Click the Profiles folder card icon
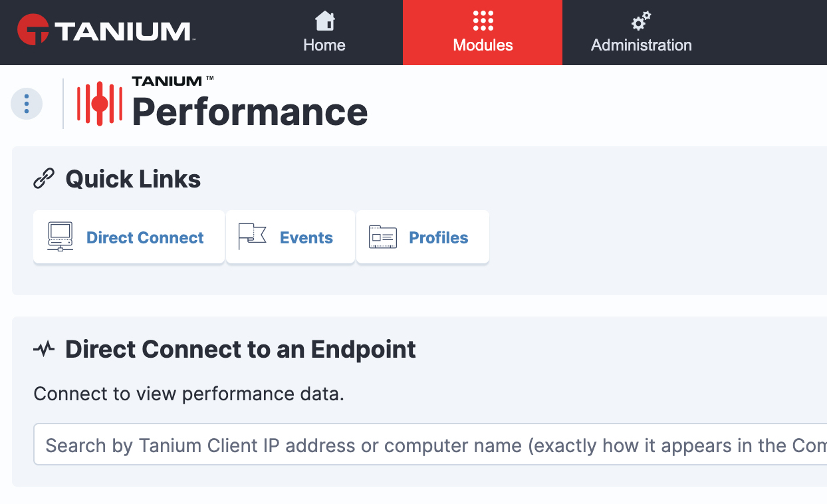The width and height of the screenshot is (827, 504). (383, 237)
